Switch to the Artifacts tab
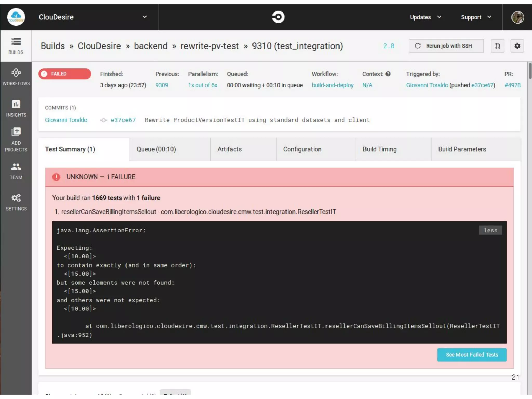The image size is (532, 399). coord(230,149)
